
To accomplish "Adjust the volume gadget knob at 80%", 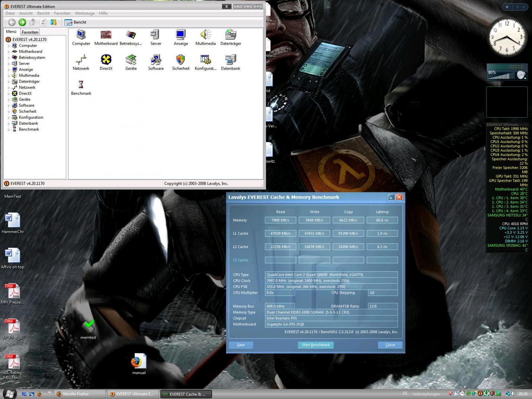I will (x=521, y=75).
